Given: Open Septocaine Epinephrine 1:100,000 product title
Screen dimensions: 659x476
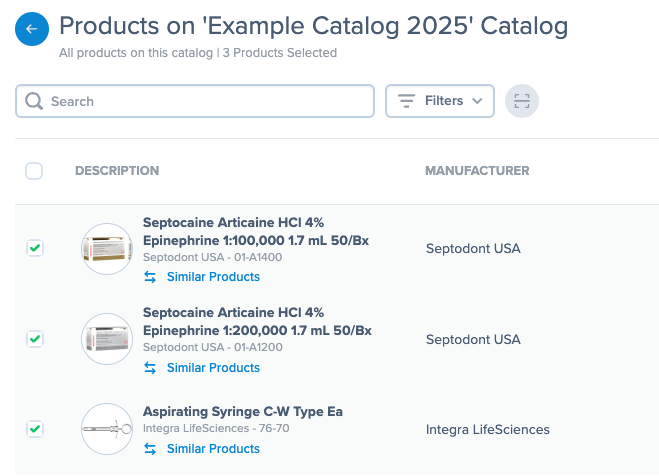Looking at the screenshot, I should point(256,231).
